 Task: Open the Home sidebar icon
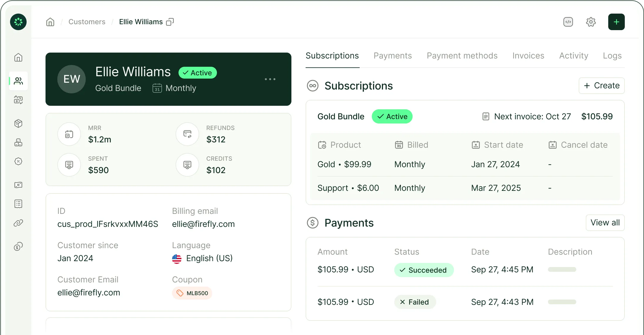click(x=18, y=58)
